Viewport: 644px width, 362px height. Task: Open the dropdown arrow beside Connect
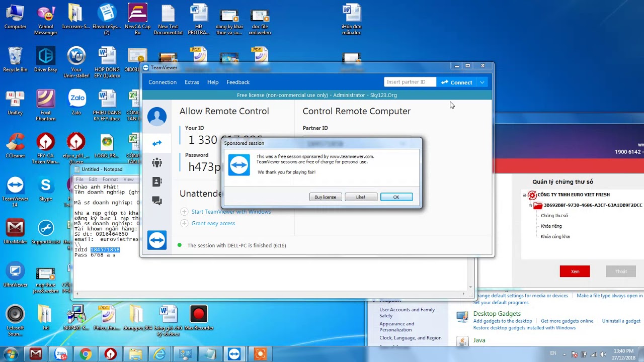pyautogui.click(x=482, y=82)
